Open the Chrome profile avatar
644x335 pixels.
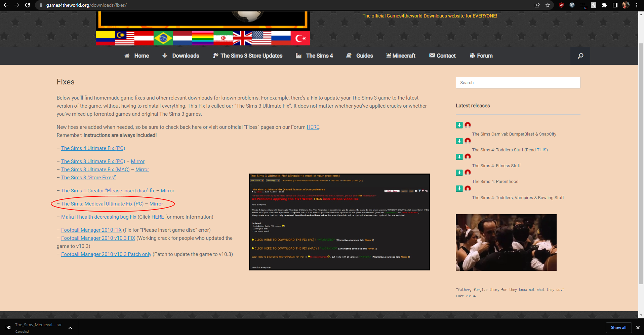(626, 5)
